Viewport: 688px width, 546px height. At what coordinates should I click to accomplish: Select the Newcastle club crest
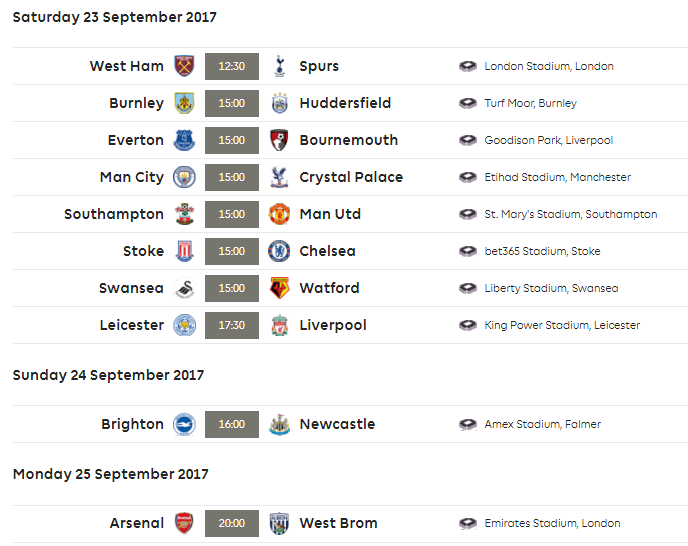point(279,424)
